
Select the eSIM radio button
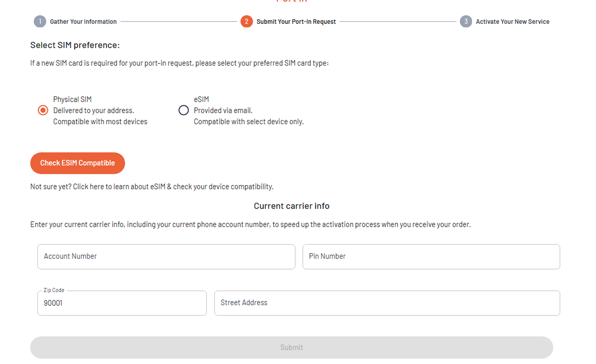pos(183,110)
